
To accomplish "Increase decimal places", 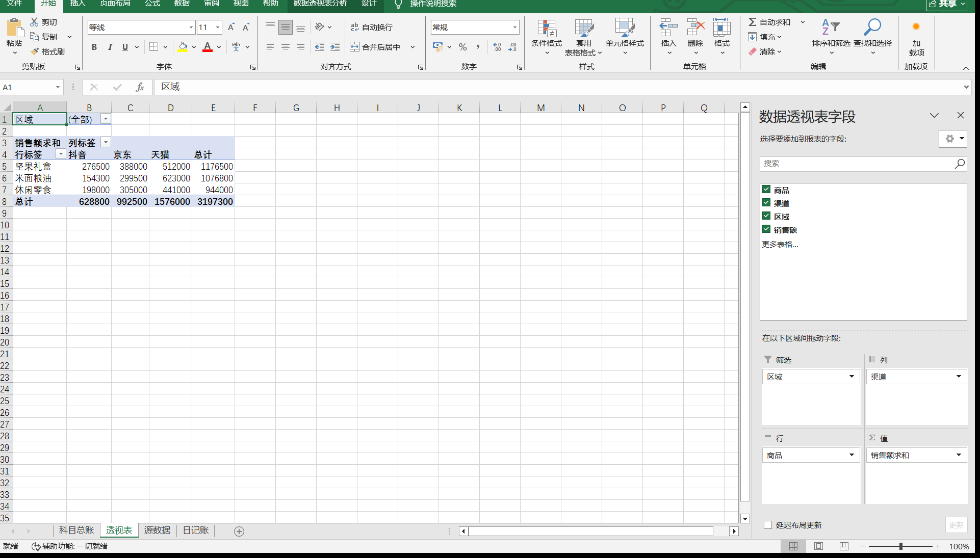I will pos(497,47).
